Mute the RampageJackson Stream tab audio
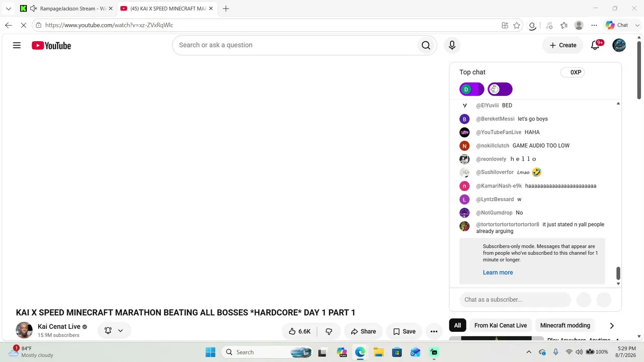 pyautogui.click(x=33, y=9)
